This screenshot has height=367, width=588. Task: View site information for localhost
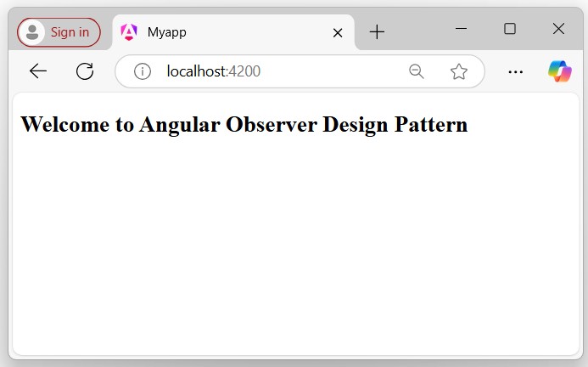pyautogui.click(x=143, y=71)
